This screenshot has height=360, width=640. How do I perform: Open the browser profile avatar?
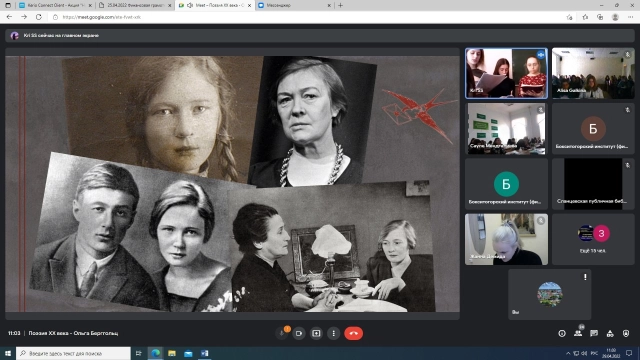pos(615,17)
